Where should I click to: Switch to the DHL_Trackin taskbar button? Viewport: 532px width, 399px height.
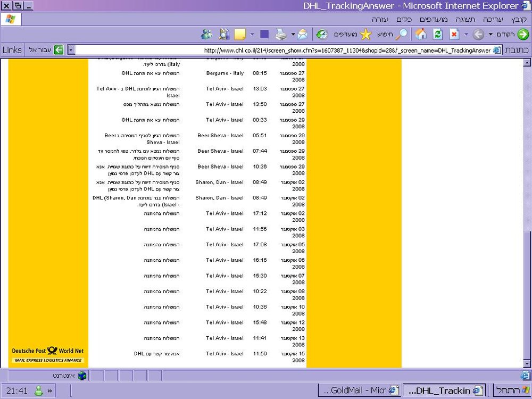pos(444,390)
